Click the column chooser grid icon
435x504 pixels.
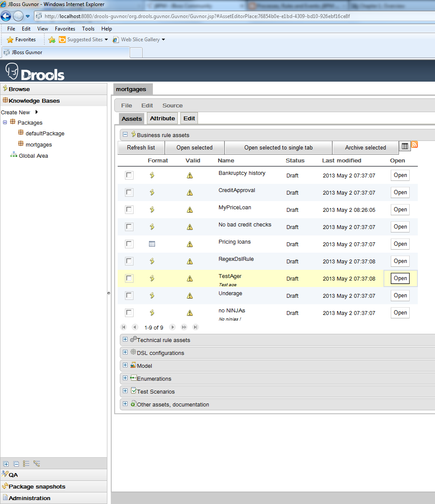pyautogui.click(x=405, y=146)
